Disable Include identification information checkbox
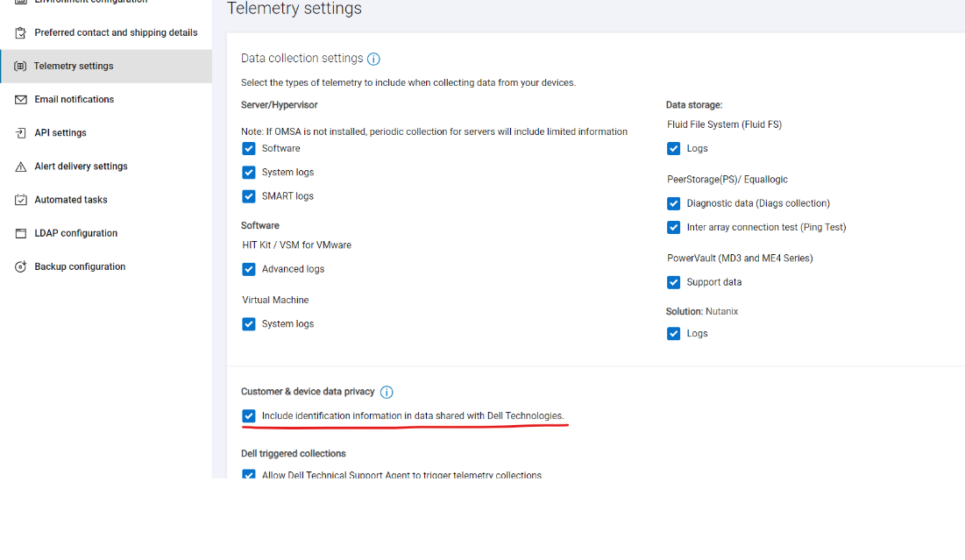The height and width of the screenshot is (560, 965). pyautogui.click(x=249, y=415)
